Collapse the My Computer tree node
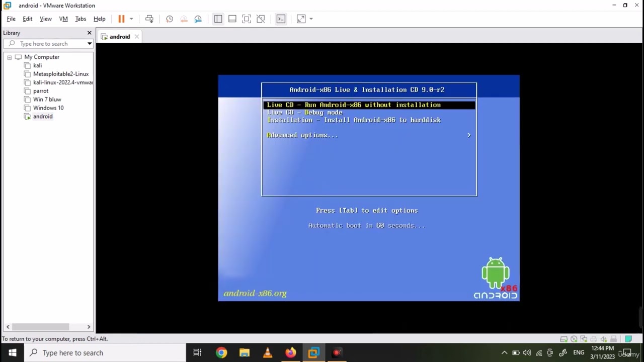This screenshot has width=644, height=362. point(9,57)
